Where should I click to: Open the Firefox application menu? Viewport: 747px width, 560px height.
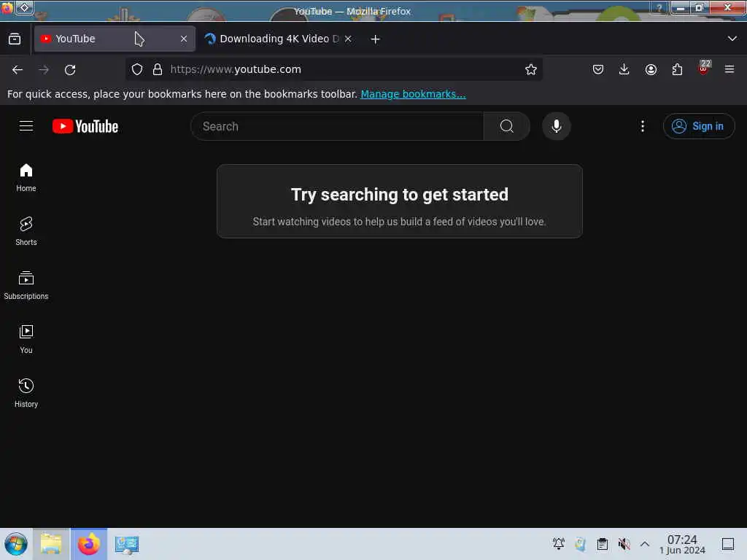pyautogui.click(x=729, y=69)
